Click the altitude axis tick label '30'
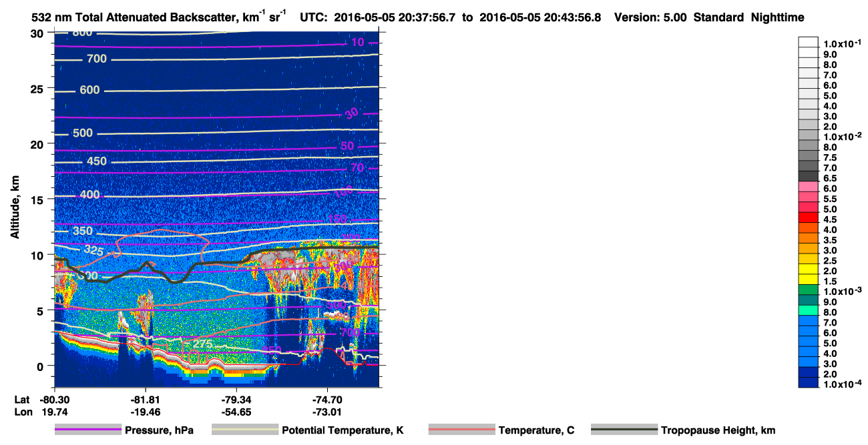Image resolution: width=868 pixels, height=445 pixels. [x=37, y=33]
